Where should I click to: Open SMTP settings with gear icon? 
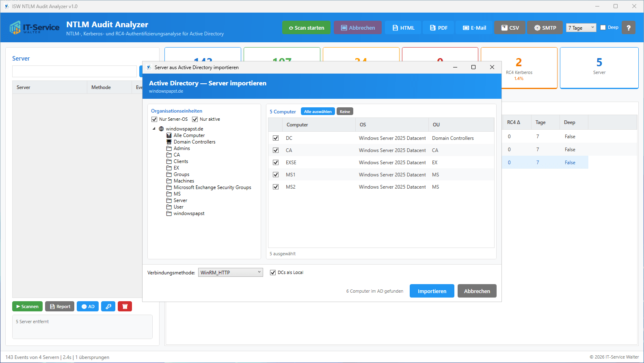[545, 28]
